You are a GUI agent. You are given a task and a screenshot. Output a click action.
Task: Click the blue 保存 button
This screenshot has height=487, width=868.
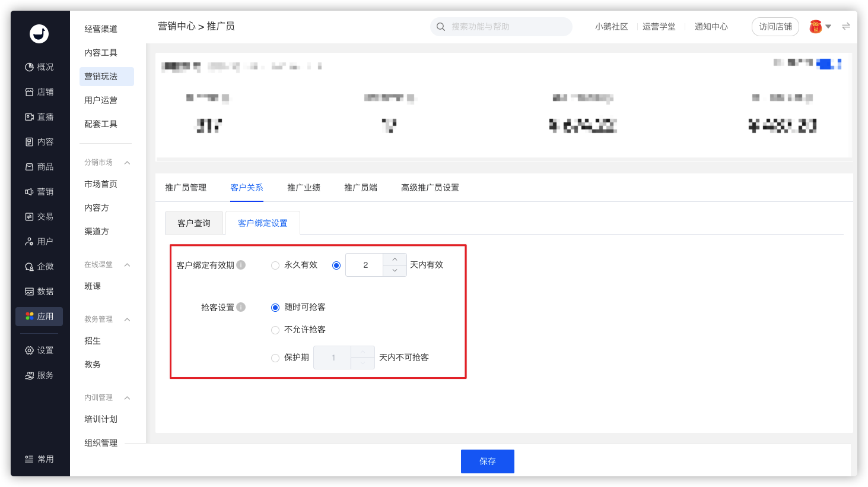[x=488, y=461]
